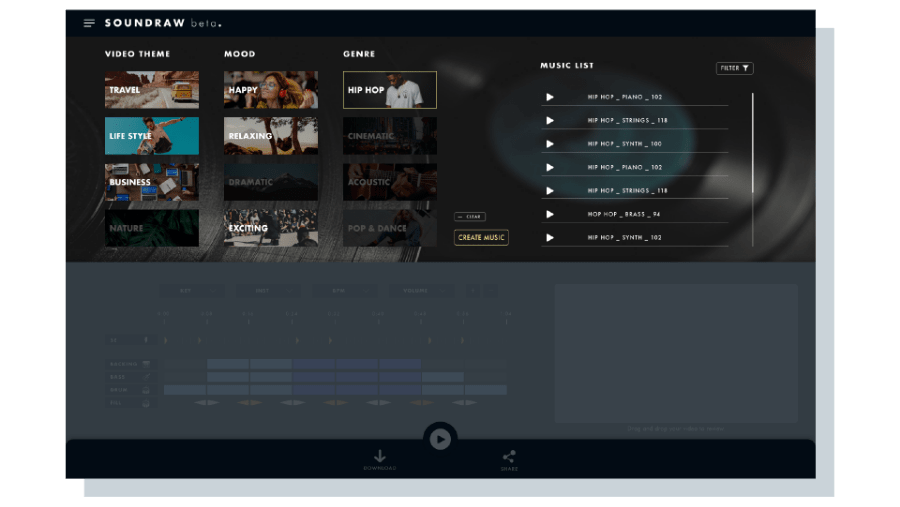900x507 pixels.
Task: Click the plus button next to VOLUME
Action: coord(472,291)
